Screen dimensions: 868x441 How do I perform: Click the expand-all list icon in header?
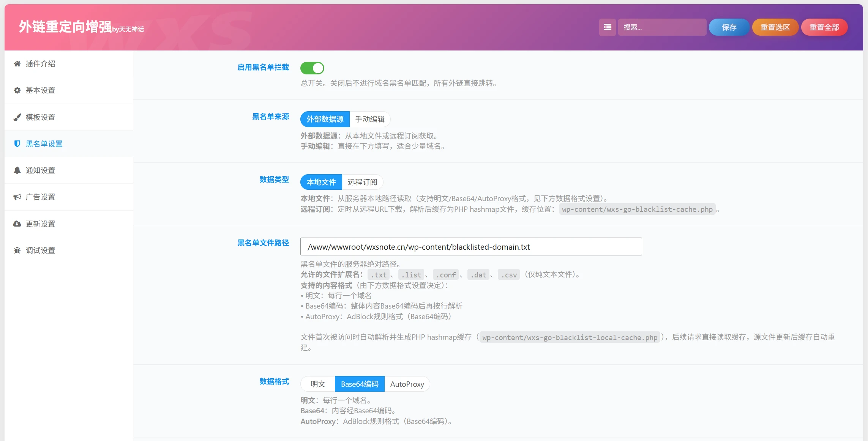[x=608, y=27]
